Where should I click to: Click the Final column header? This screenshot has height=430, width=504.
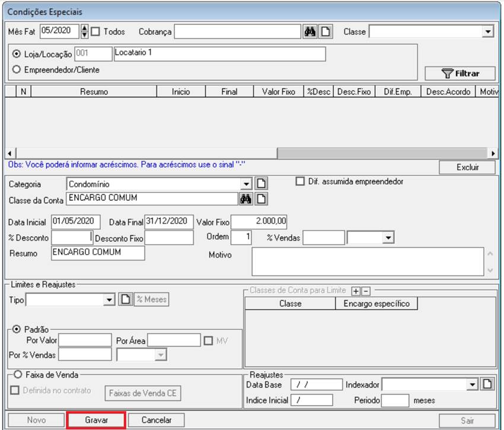pos(229,92)
